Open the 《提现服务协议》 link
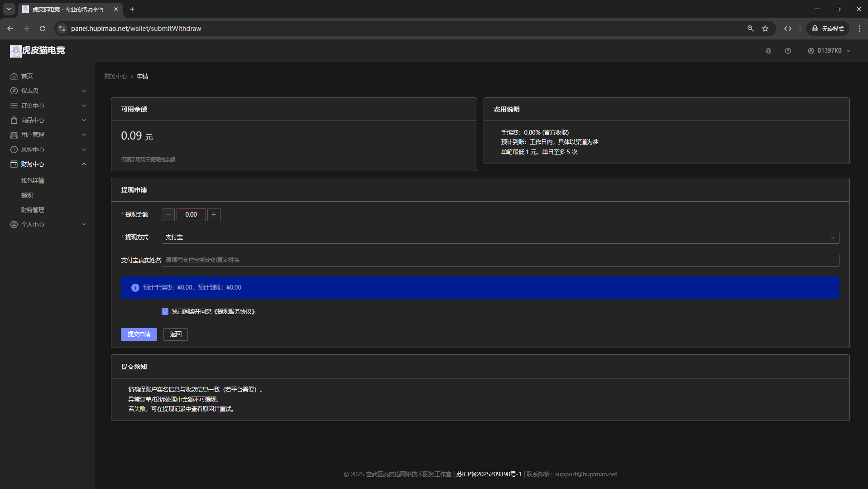The height and width of the screenshot is (489, 868). [x=234, y=311]
